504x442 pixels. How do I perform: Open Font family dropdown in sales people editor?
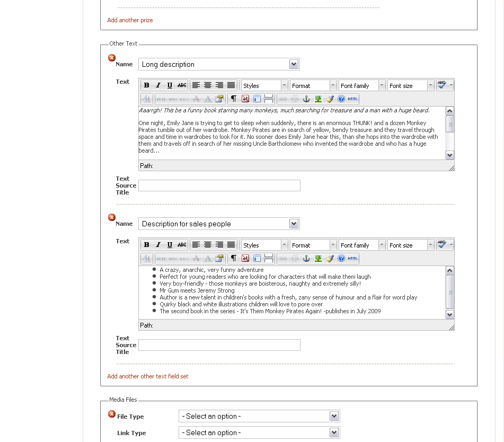[x=362, y=245]
